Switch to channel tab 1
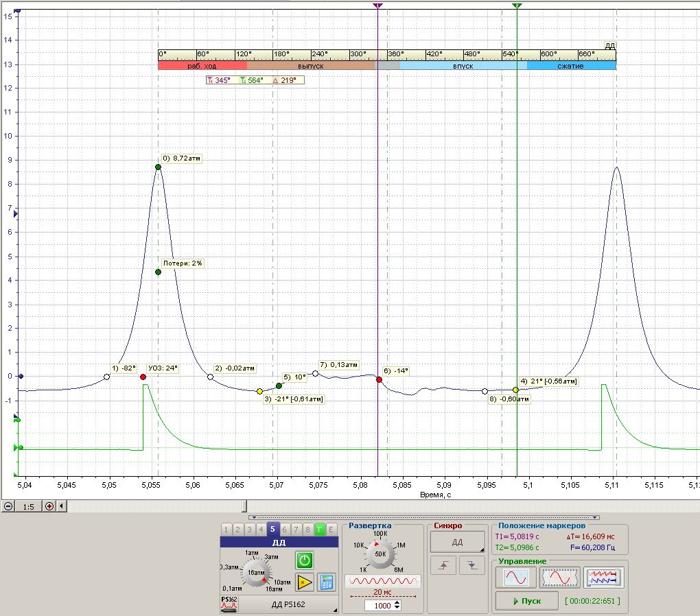Viewport: 700px width, 616px height. pyautogui.click(x=226, y=530)
